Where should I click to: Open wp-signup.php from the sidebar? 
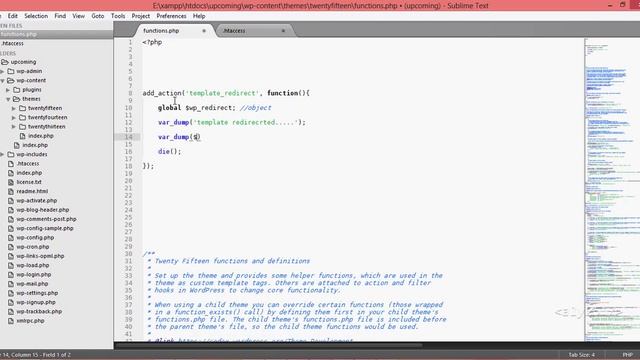pyautogui.click(x=36, y=302)
